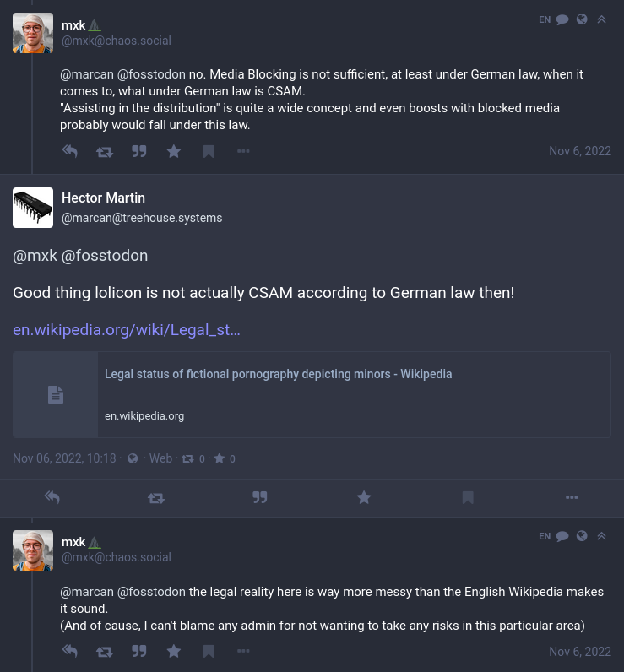Open the Wikipedia legal status preview card
The height and width of the screenshot is (672, 624).
(x=312, y=395)
